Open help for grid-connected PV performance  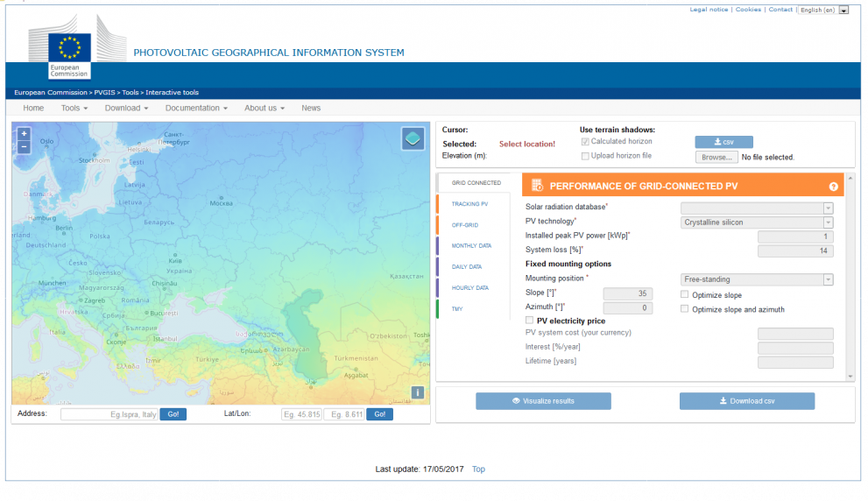833,187
